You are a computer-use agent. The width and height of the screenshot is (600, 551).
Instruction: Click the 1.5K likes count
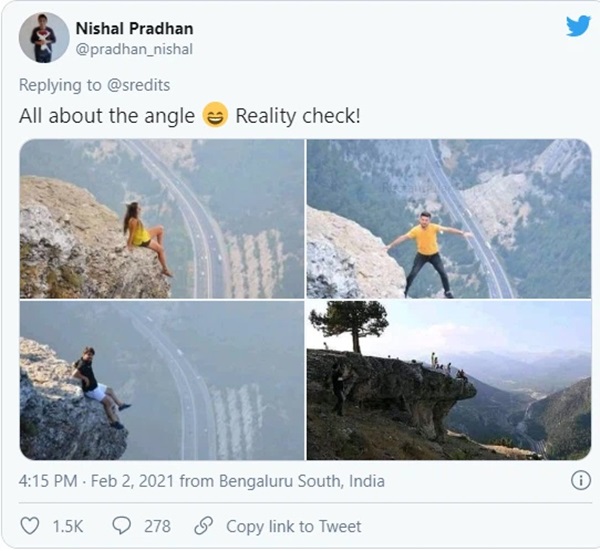click(x=68, y=525)
